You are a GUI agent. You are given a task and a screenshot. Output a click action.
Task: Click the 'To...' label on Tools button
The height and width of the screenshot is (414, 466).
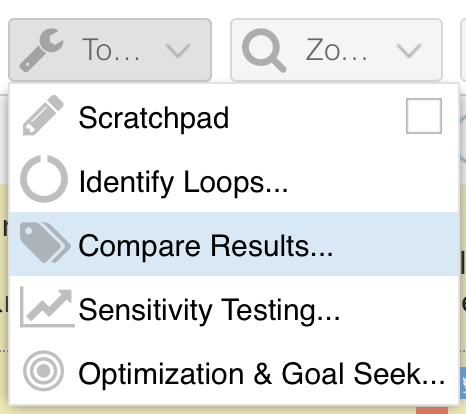(x=111, y=50)
